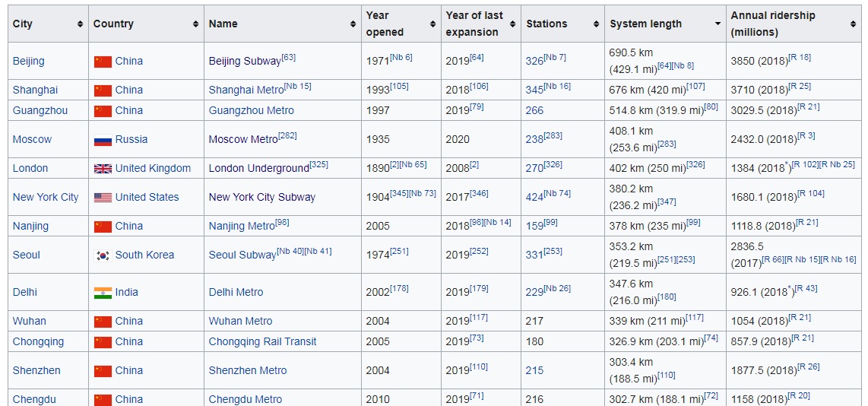Click note [Nb 6] beside 1971
Screen dimensions: 868x406
pyautogui.click(x=401, y=57)
